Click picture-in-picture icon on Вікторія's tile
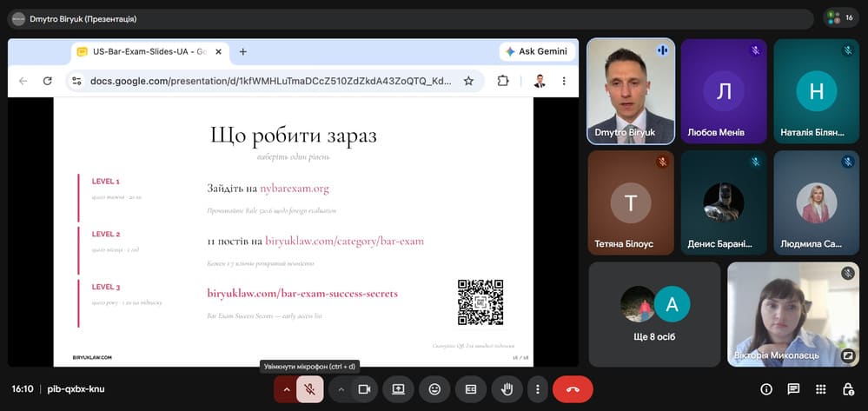The width and height of the screenshot is (868, 411). 847,355
